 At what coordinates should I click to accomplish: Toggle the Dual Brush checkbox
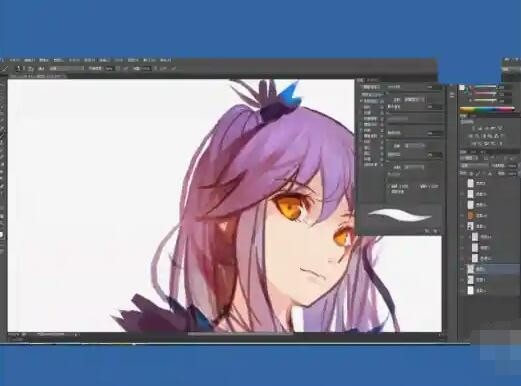(x=362, y=119)
